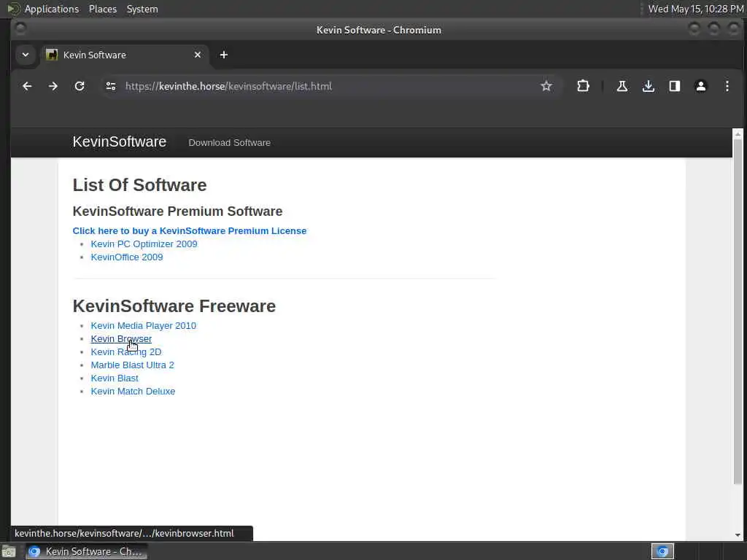Open the Places menu
Viewport: 747px width, 560px height.
(x=103, y=9)
